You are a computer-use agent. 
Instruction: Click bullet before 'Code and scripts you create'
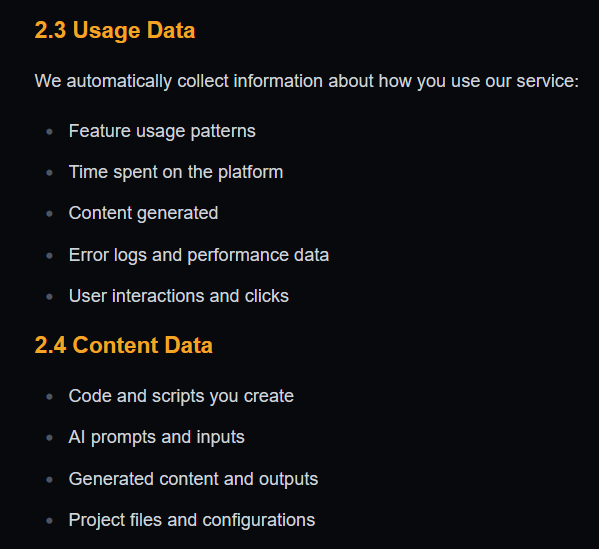(49, 397)
